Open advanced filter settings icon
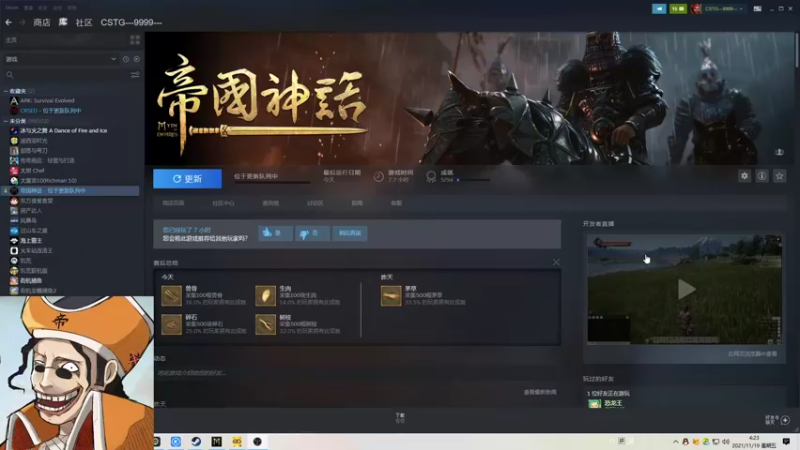Image resolution: width=800 pixels, height=450 pixels. pos(135,75)
